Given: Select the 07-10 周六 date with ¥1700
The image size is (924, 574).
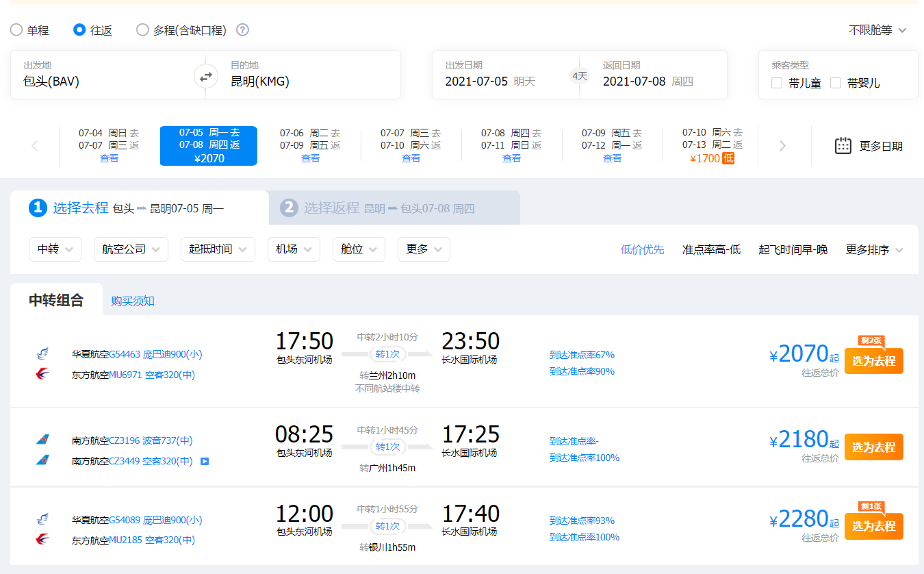Looking at the screenshot, I should (x=712, y=145).
